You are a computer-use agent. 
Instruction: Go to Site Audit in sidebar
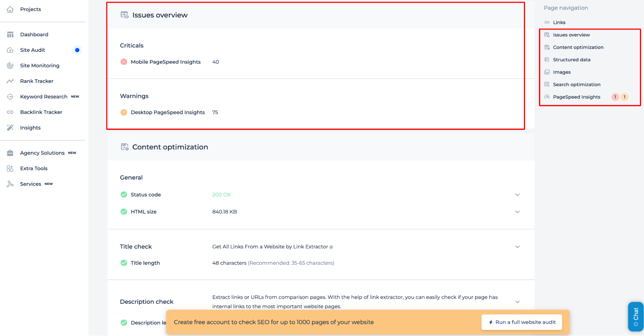tap(33, 50)
